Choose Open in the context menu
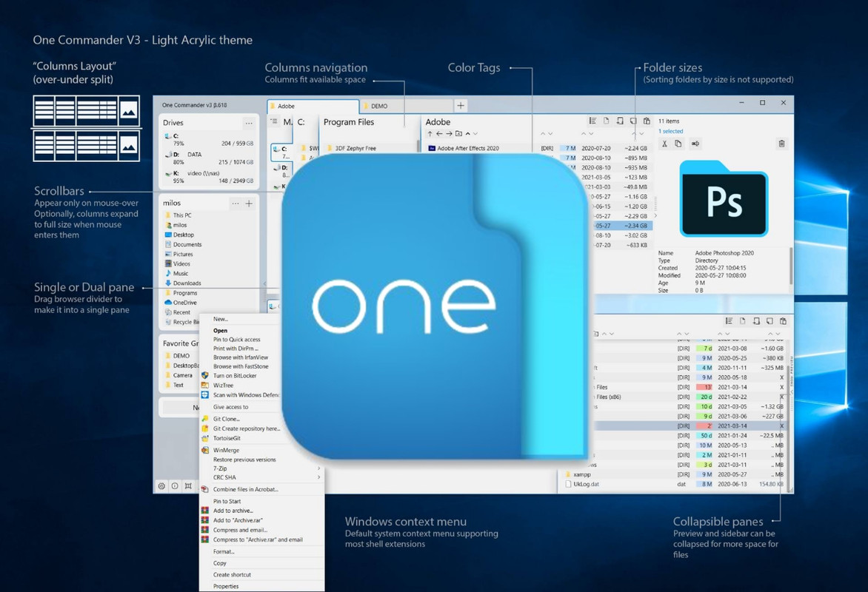The height and width of the screenshot is (592, 868). click(x=220, y=330)
